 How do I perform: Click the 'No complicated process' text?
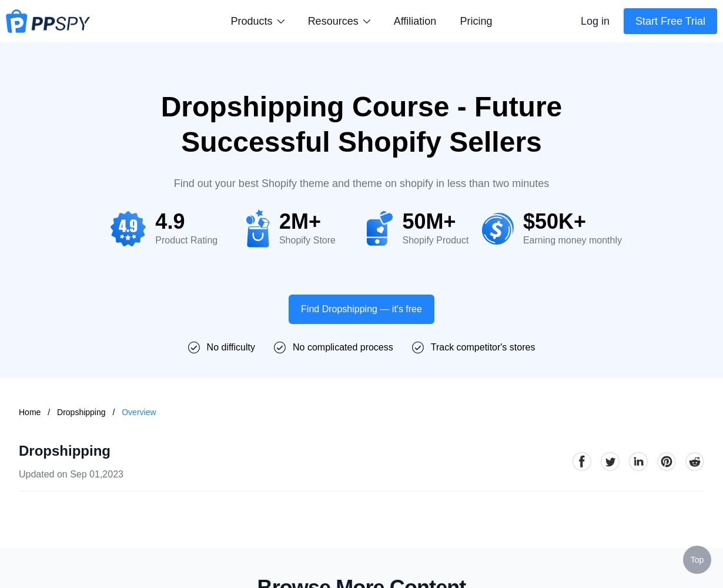[x=343, y=348]
